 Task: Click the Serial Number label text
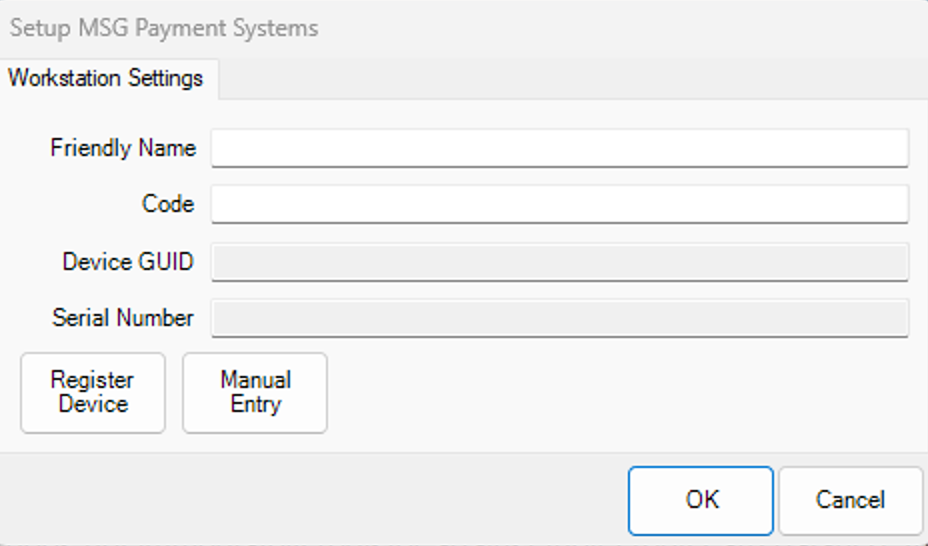[x=123, y=318]
